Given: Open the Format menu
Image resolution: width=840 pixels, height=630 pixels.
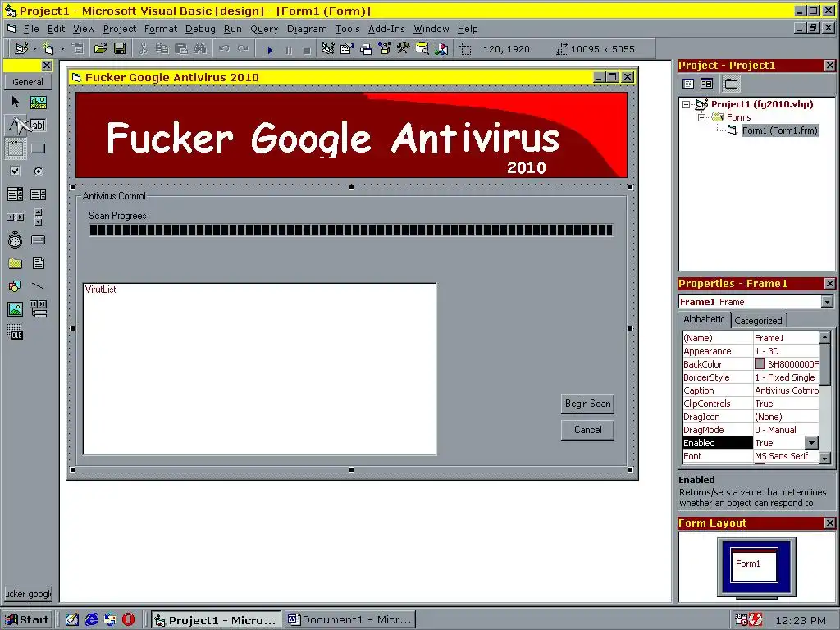Looking at the screenshot, I should [x=161, y=29].
